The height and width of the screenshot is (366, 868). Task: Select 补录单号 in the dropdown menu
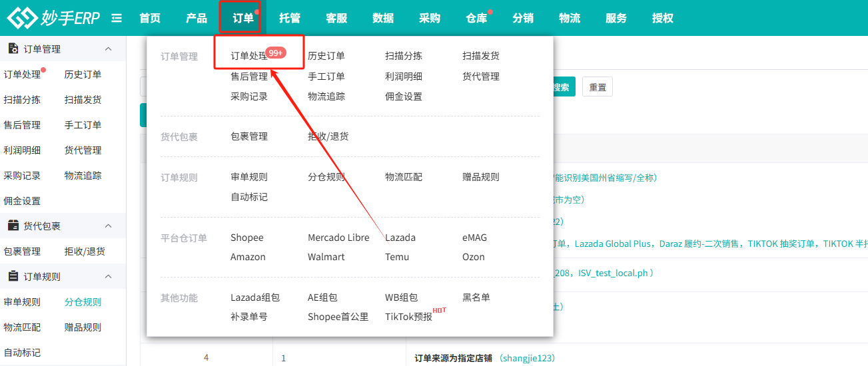[249, 317]
